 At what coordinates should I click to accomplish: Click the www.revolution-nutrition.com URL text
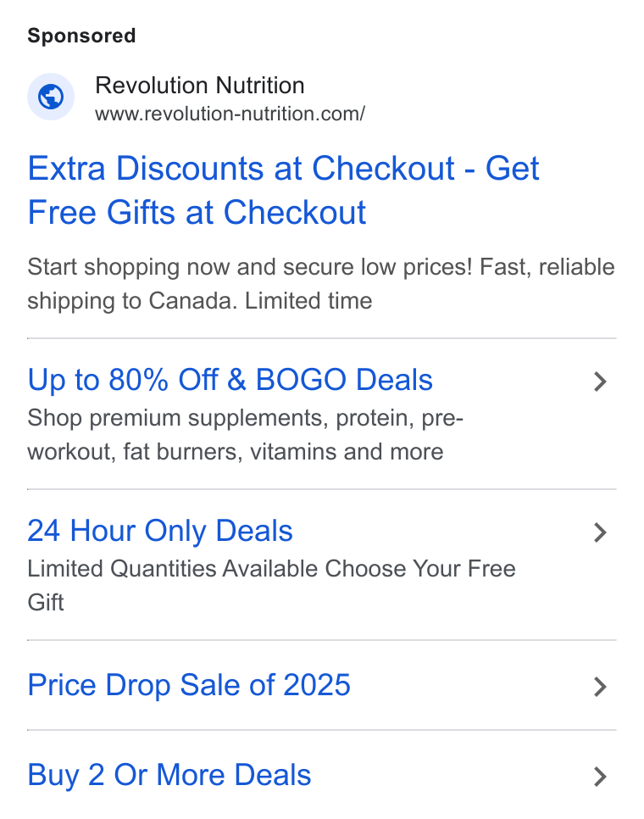coord(230,114)
